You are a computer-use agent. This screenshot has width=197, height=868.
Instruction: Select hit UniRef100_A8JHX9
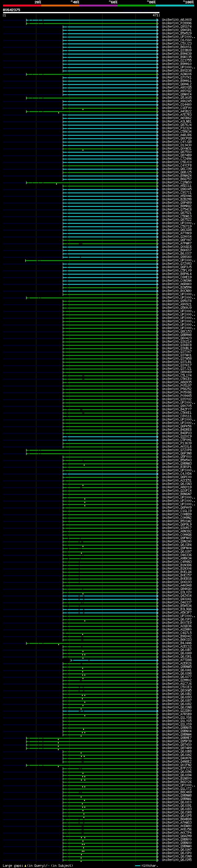tap(177, 20)
